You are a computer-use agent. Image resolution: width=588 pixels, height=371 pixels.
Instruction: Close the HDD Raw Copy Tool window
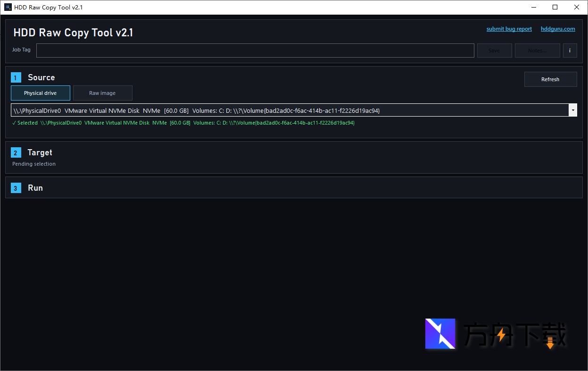tap(577, 7)
